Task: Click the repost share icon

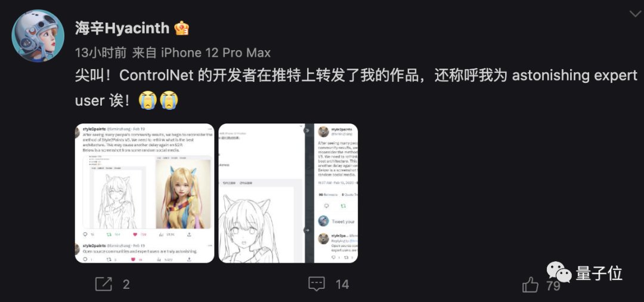Action: [x=104, y=284]
